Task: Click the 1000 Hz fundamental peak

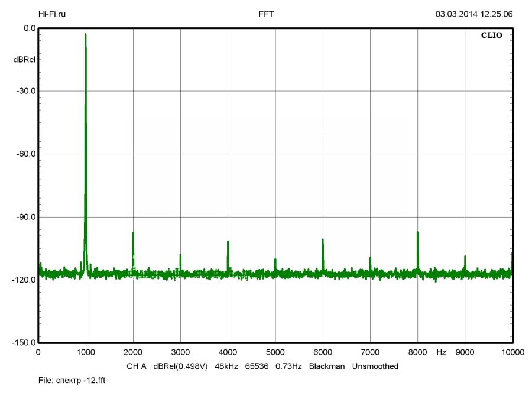Action: coord(86,35)
